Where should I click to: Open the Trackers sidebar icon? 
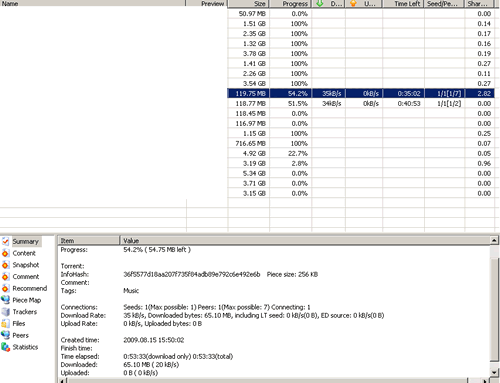(5, 312)
